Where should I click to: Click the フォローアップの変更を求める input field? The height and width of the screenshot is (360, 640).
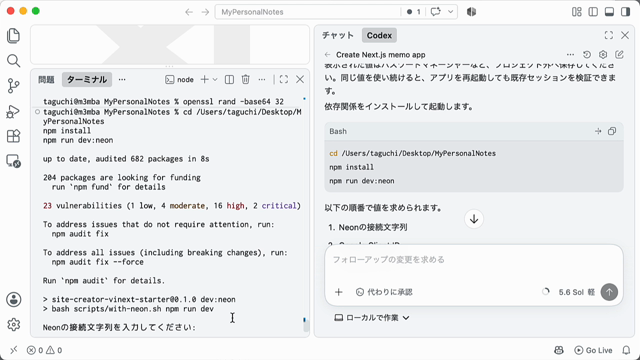click(x=474, y=260)
